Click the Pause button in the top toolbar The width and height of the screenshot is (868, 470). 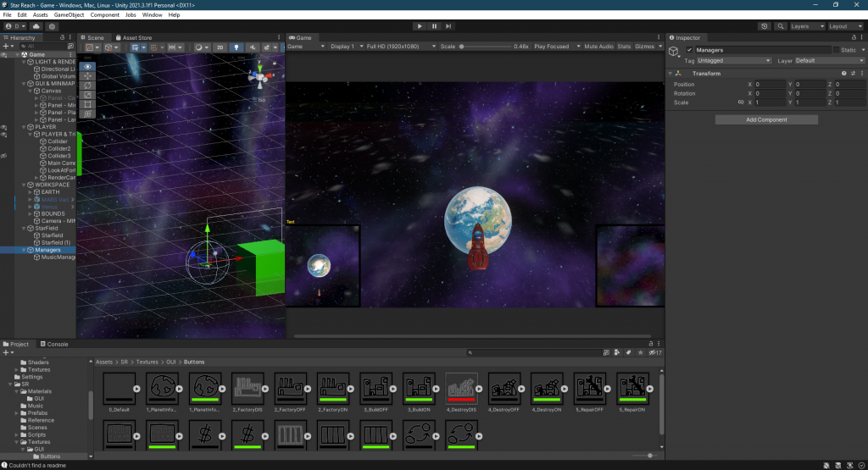(434, 26)
